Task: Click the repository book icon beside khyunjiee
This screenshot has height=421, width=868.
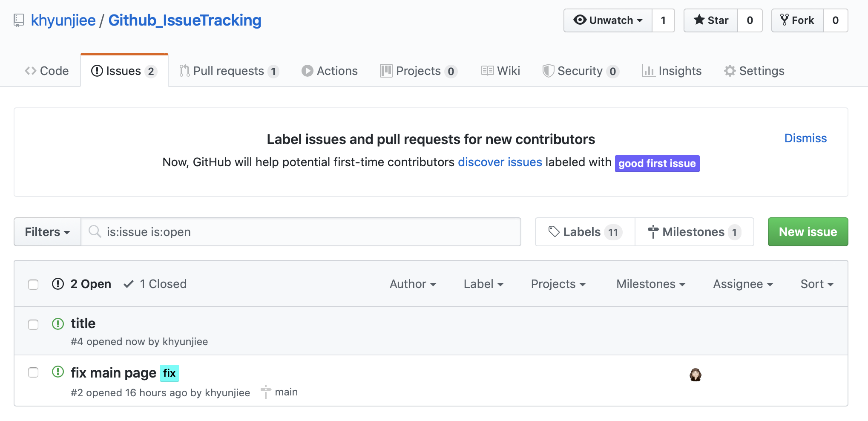Action: [x=19, y=20]
